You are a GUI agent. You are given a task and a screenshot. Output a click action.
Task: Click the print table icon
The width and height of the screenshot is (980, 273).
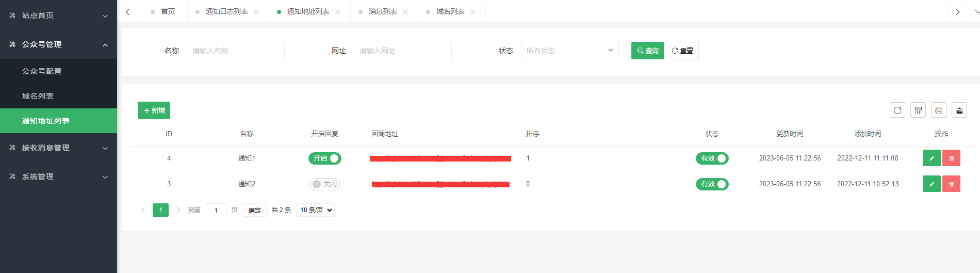939,110
